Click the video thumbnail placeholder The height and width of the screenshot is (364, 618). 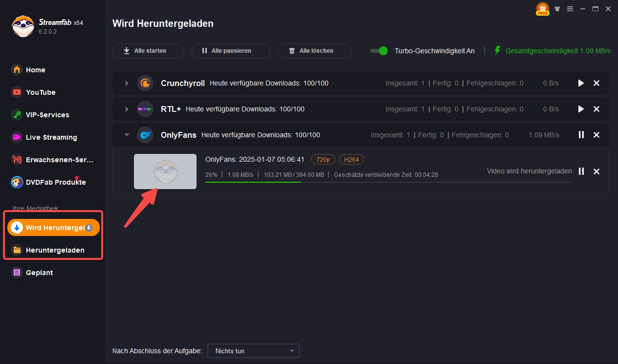(x=165, y=171)
